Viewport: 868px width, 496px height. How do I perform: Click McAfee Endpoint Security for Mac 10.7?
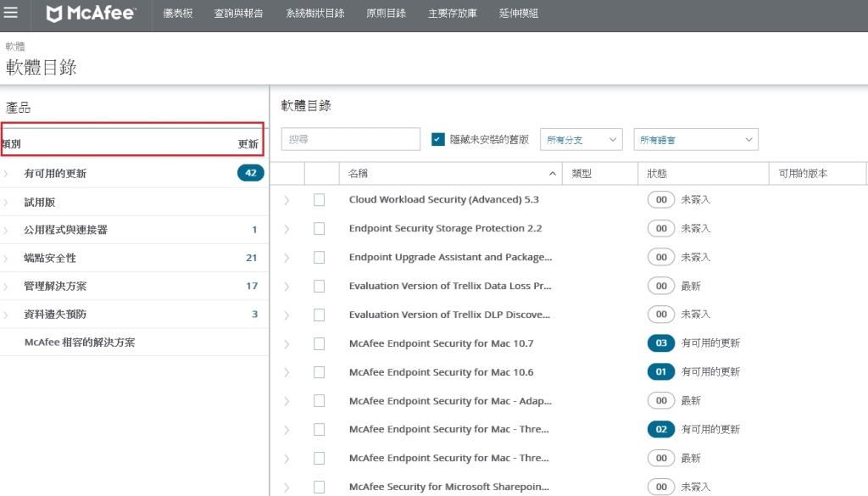pos(441,343)
